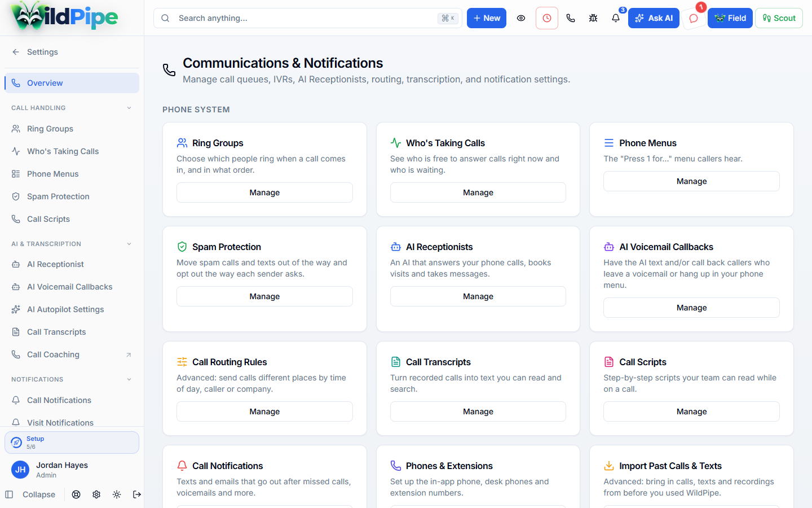Manage the Ring Groups card
812x508 pixels.
264,192
